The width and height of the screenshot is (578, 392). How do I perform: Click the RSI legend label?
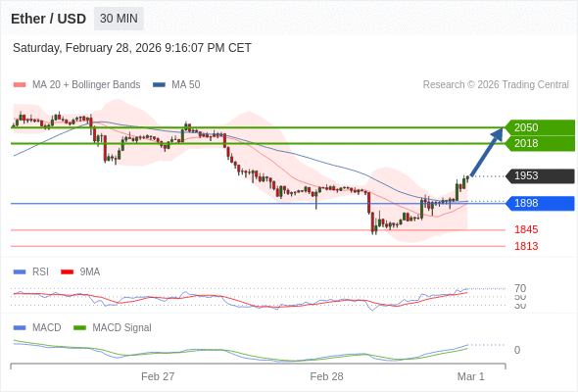pyautogui.click(x=40, y=272)
